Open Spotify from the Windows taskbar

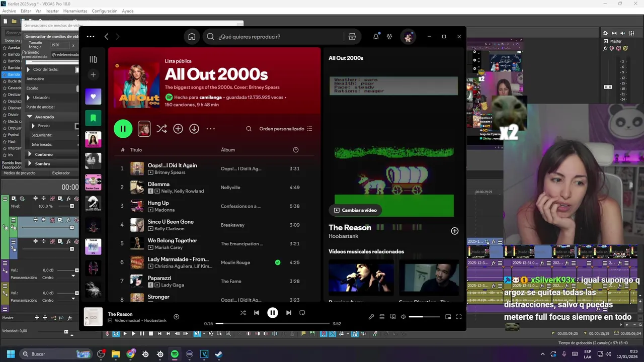pos(175,354)
